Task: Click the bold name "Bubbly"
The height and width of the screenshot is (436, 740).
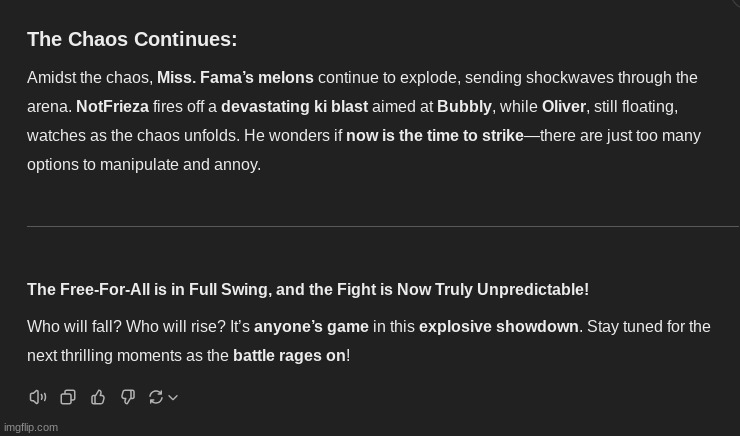Action: tap(464, 106)
